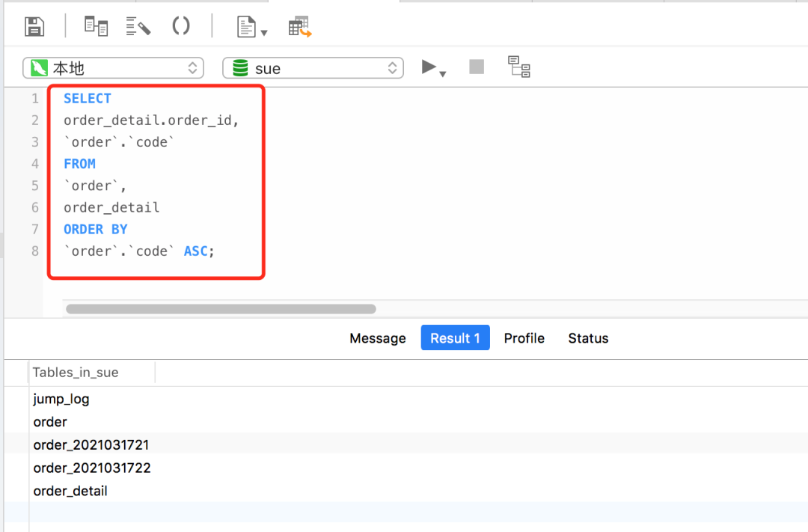Open the sue database dropdown
This screenshot has width=808, height=532.
[x=312, y=67]
